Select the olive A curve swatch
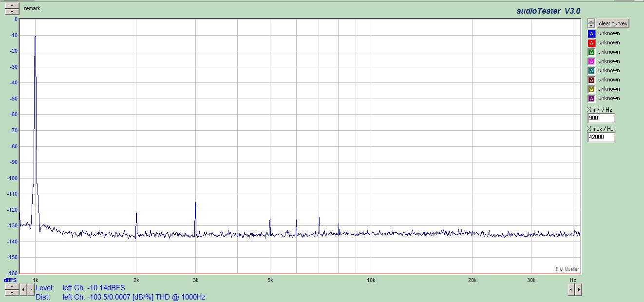The image size is (644, 302). coord(591,89)
